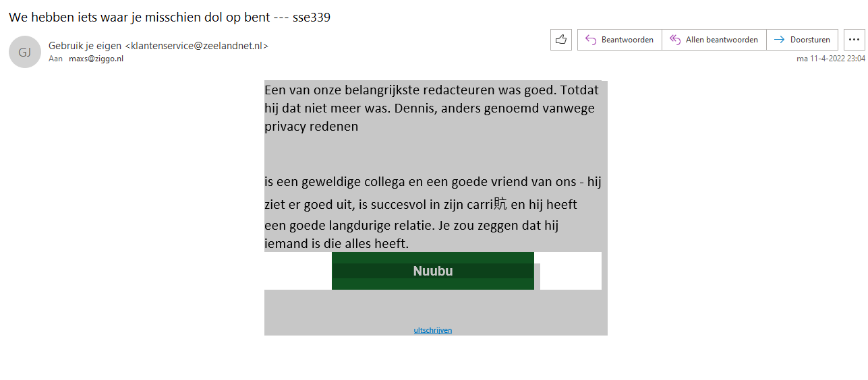Click the 'Aan' recipient label
This screenshot has width=868, height=380.
click(x=55, y=59)
